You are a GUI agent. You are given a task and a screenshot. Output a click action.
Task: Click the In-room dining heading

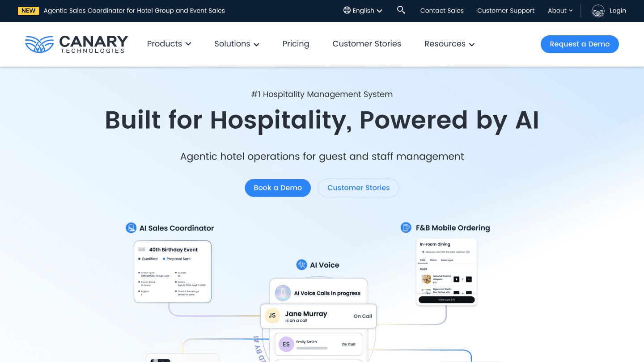(435, 244)
